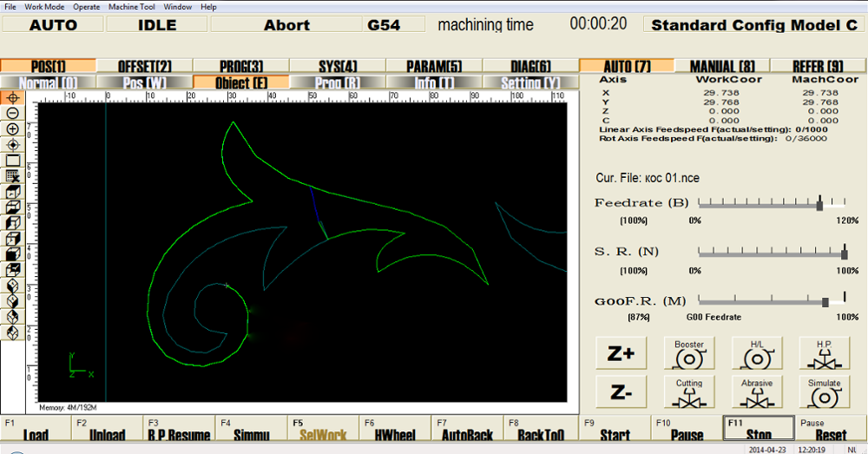
Task: Click the G54 coordinate system field
Action: coord(384,24)
